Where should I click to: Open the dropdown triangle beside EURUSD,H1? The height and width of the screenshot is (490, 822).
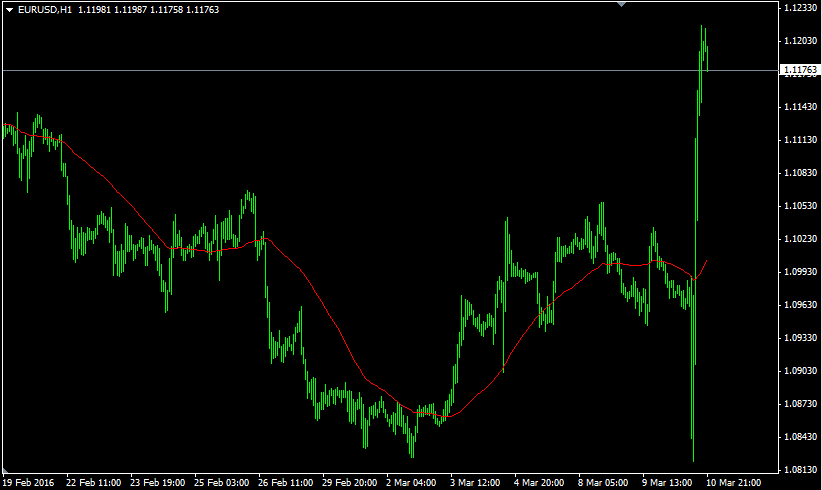click(x=9, y=10)
